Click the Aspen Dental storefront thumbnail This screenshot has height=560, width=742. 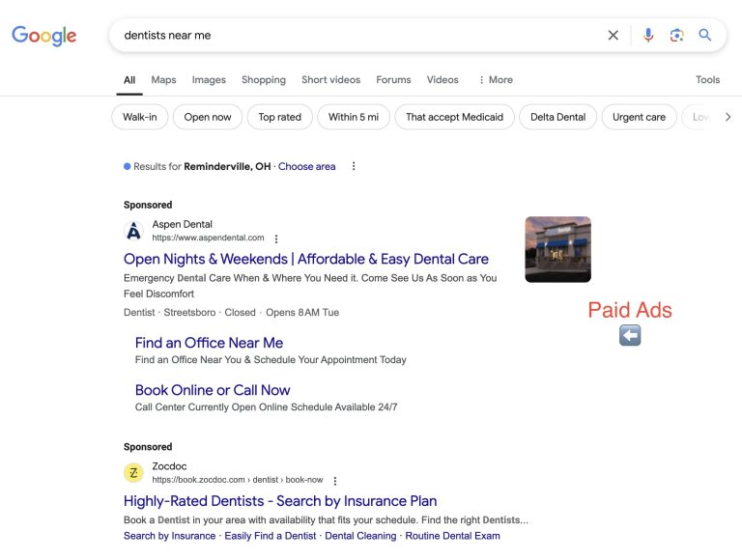[557, 249]
